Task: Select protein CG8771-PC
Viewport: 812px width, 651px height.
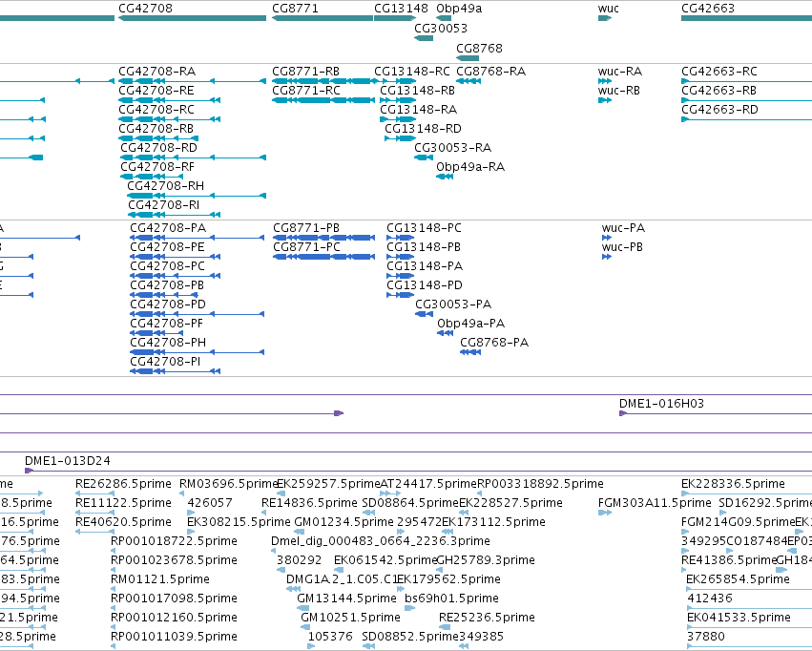Action: point(324,257)
